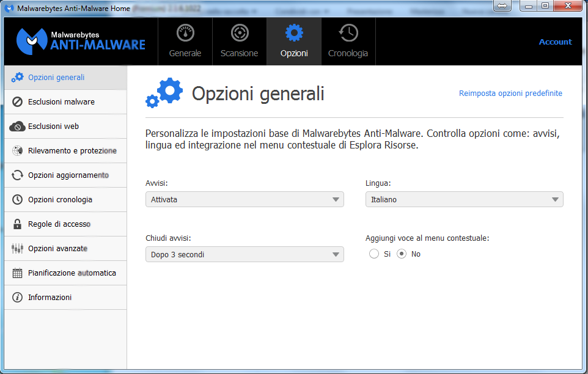Click the 'Lingua:' field label
The height and width of the screenshot is (374, 588).
tap(378, 183)
